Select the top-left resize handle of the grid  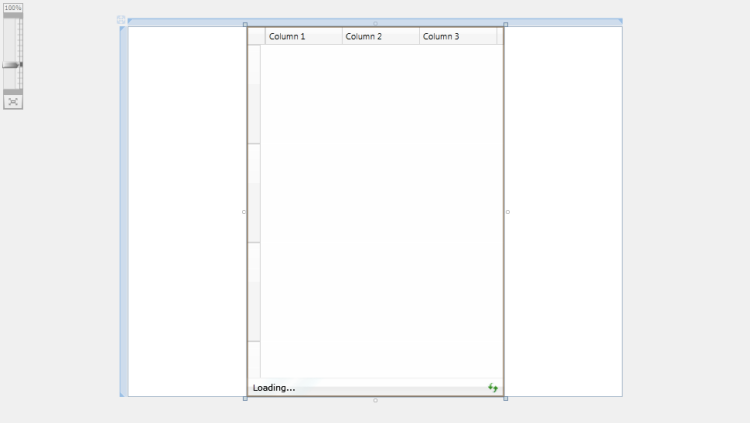point(245,24)
